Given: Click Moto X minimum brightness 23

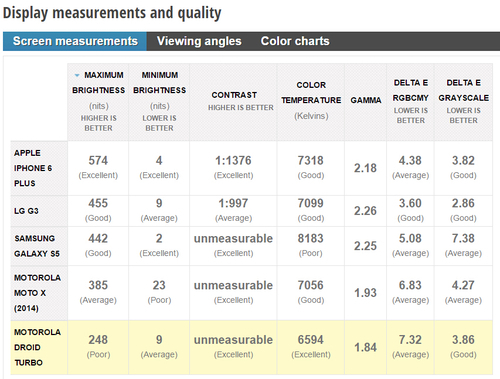Looking at the screenshot, I should 159,285.
